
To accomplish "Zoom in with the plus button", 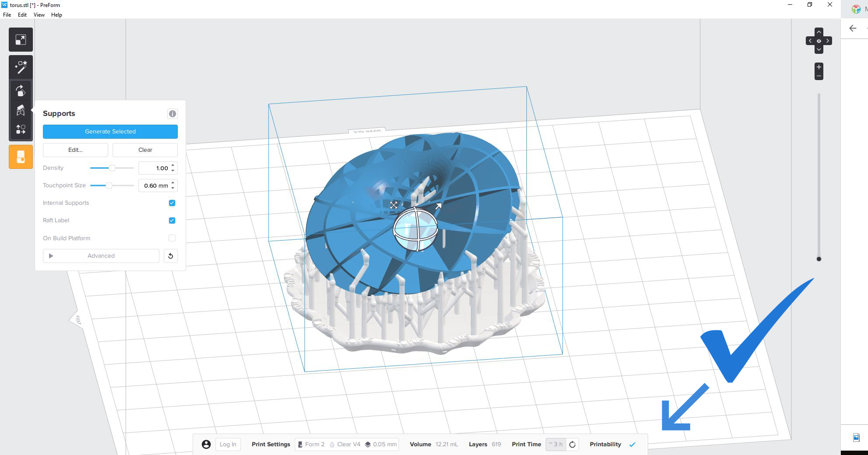I will (x=819, y=67).
